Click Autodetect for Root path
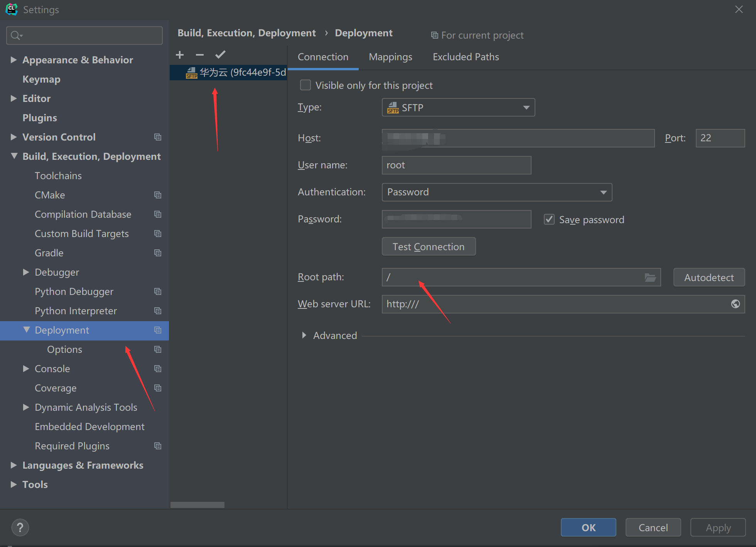The image size is (756, 547). click(709, 277)
